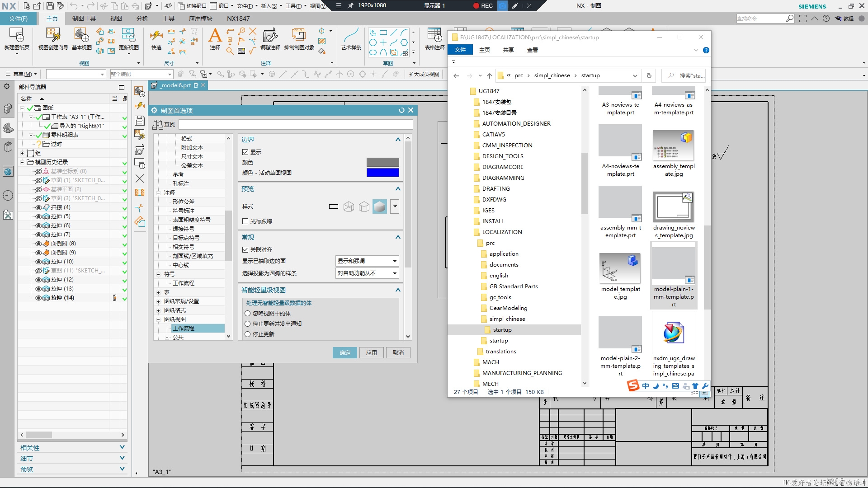Reset the drafting preferences dialog icon
This screenshot has width=868, height=488.
pos(401,110)
